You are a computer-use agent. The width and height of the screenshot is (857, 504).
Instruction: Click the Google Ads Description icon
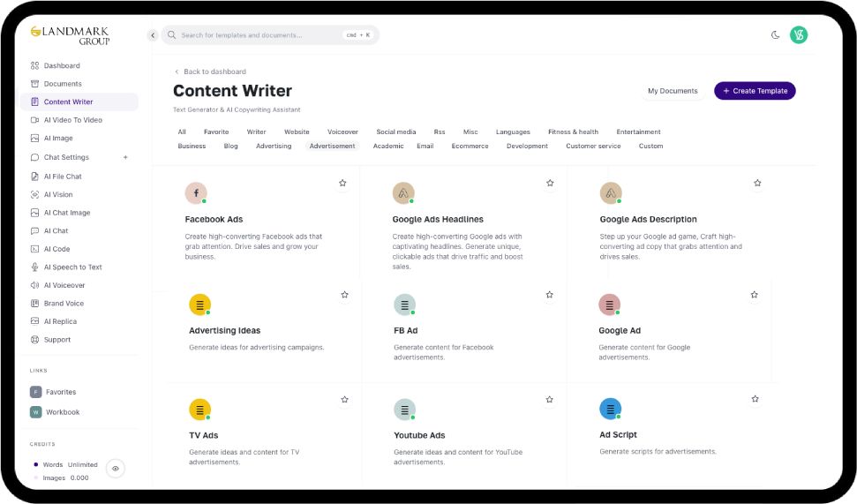(x=611, y=193)
